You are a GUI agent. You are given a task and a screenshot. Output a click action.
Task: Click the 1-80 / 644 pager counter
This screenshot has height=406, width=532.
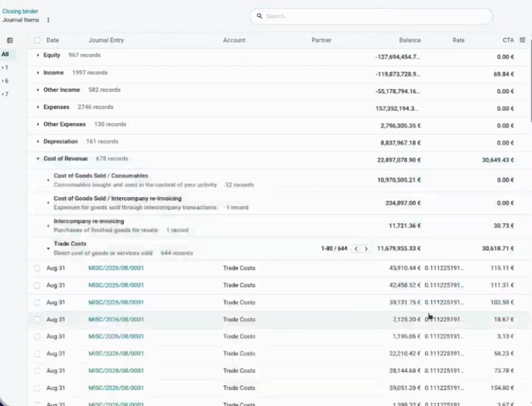tap(334, 248)
